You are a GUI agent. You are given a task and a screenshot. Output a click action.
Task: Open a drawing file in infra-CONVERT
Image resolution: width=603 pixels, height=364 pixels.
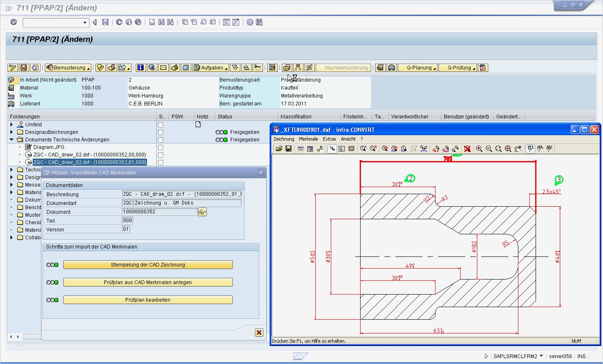[x=279, y=149]
